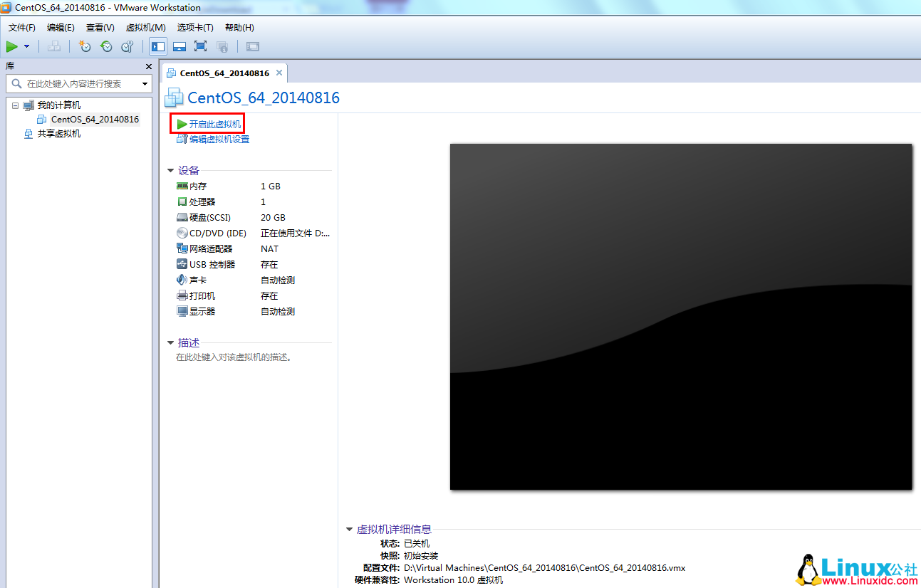Image resolution: width=921 pixels, height=588 pixels.
Task: Collapse the 设备 section
Action: [x=170, y=171]
